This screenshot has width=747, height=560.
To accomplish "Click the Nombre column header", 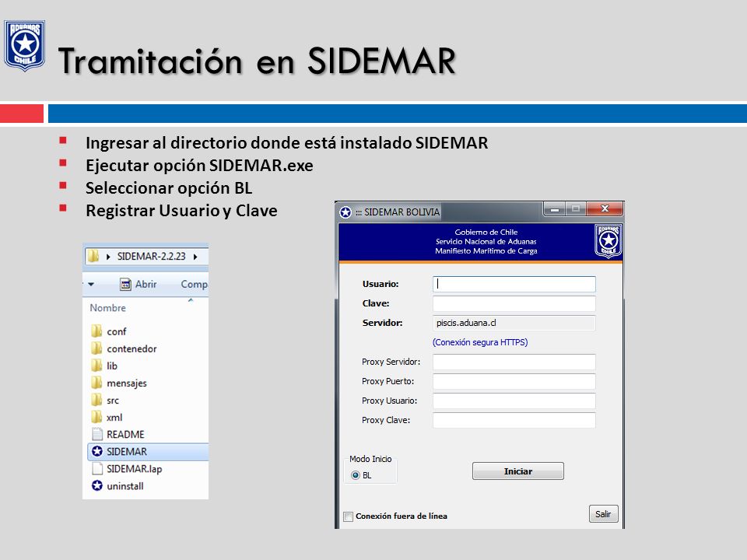I will [107, 308].
